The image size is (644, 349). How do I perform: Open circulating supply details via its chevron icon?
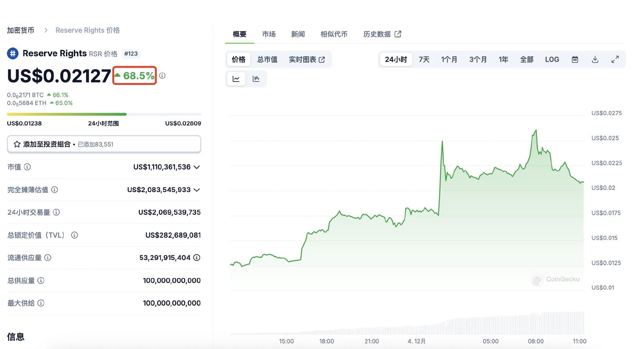coord(197,258)
